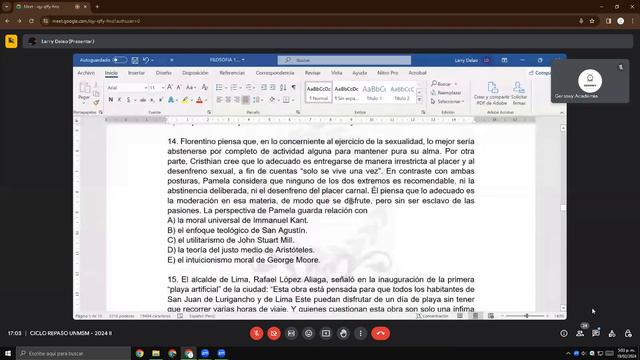The image size is (640, 360).
Task: Switch to the Insertar ribbon tab
Action: point(136,73)
